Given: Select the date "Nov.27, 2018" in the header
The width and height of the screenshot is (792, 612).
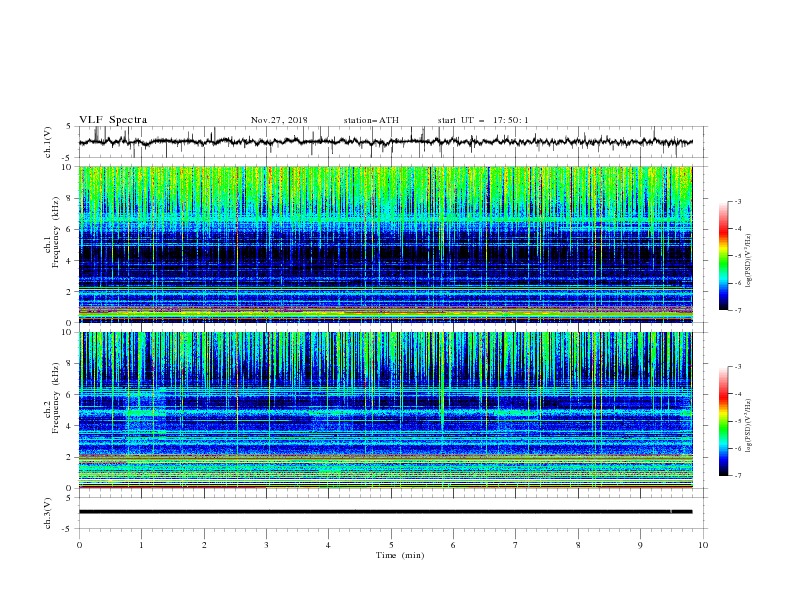Looking at the screenshot, I should 279,120.
